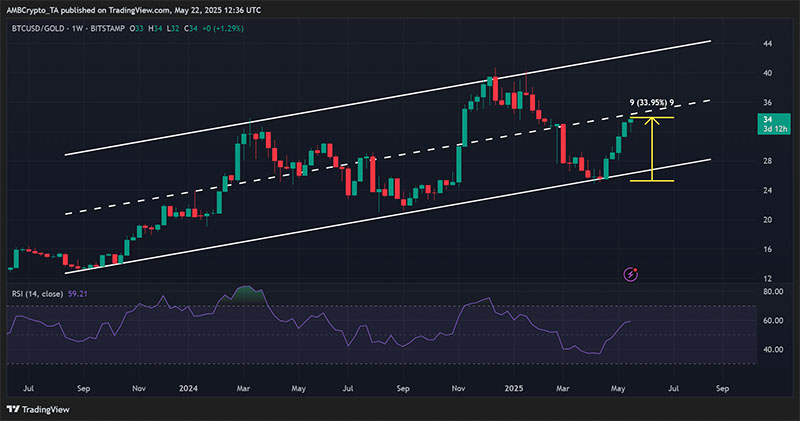Click the AMBCrypto_TA publisher name
800x421 pixels.
(x=38, y=9)
